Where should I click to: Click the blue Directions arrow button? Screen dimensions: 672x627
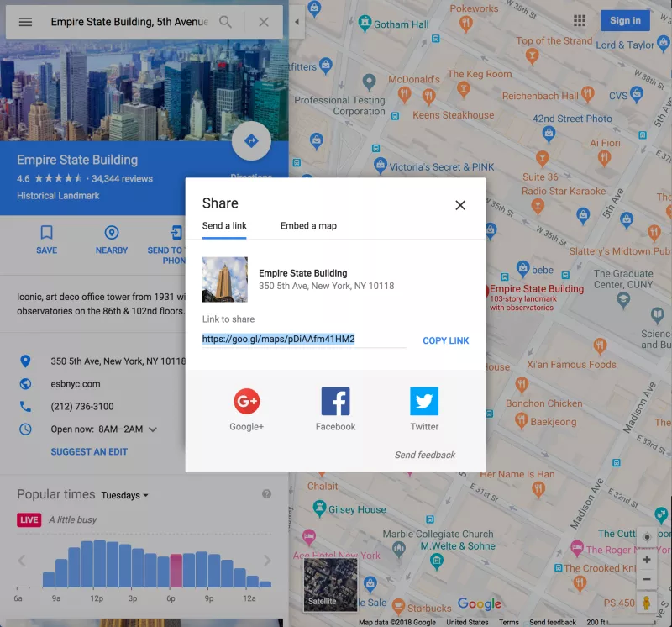[x=250, y=141]
